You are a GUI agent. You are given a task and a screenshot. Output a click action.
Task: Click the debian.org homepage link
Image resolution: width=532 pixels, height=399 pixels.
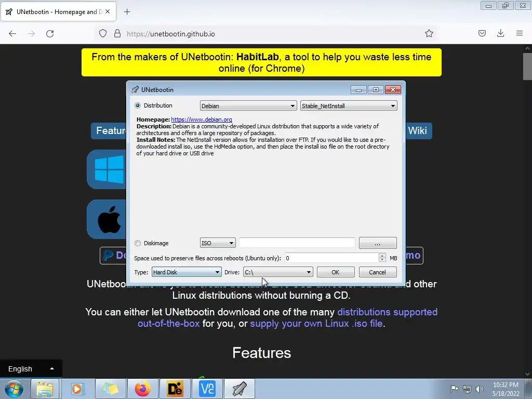[202, 119]
